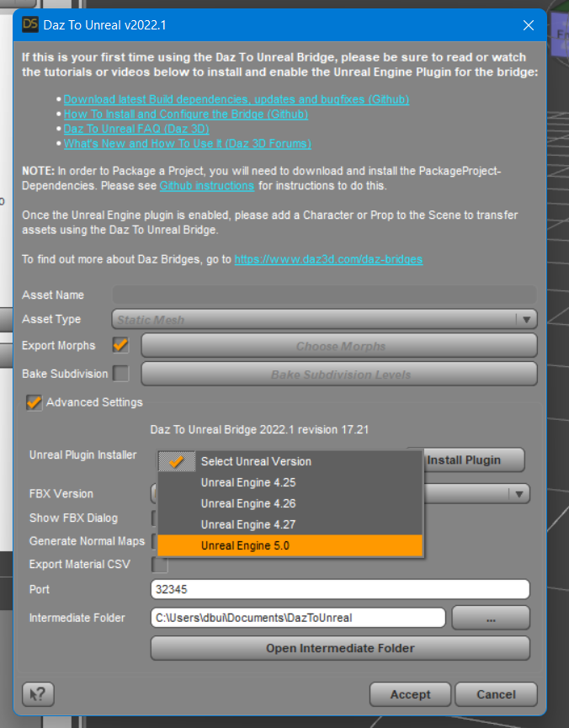
Task: Open What's New and How To Use link
Action: (x=187, y=143)
